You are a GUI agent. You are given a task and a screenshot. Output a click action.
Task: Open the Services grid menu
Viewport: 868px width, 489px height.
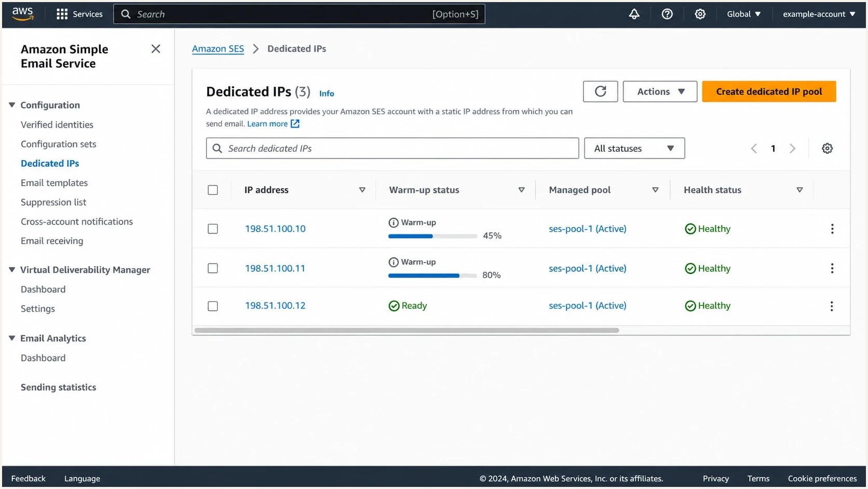point(79,14)
